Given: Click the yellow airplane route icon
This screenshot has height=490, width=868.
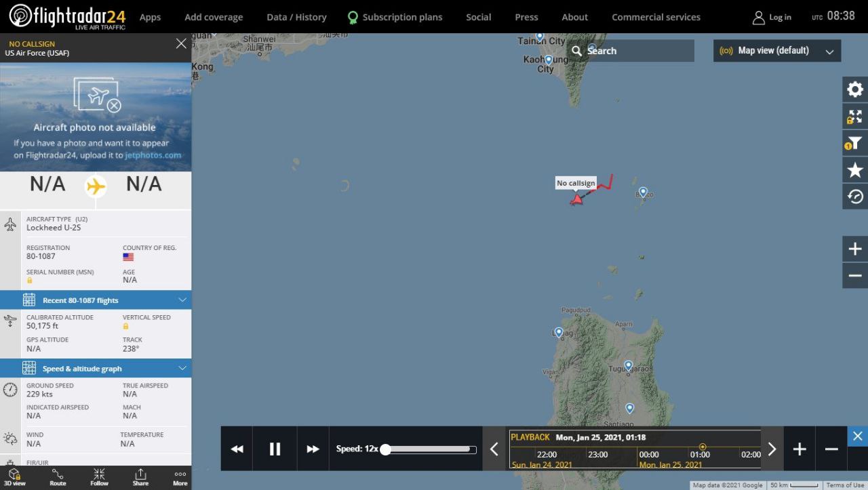Looking at the screenshot, I should (96, 186).
